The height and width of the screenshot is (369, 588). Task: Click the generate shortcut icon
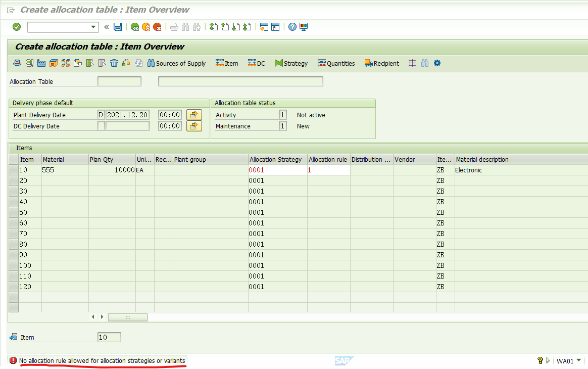(275, 27)
